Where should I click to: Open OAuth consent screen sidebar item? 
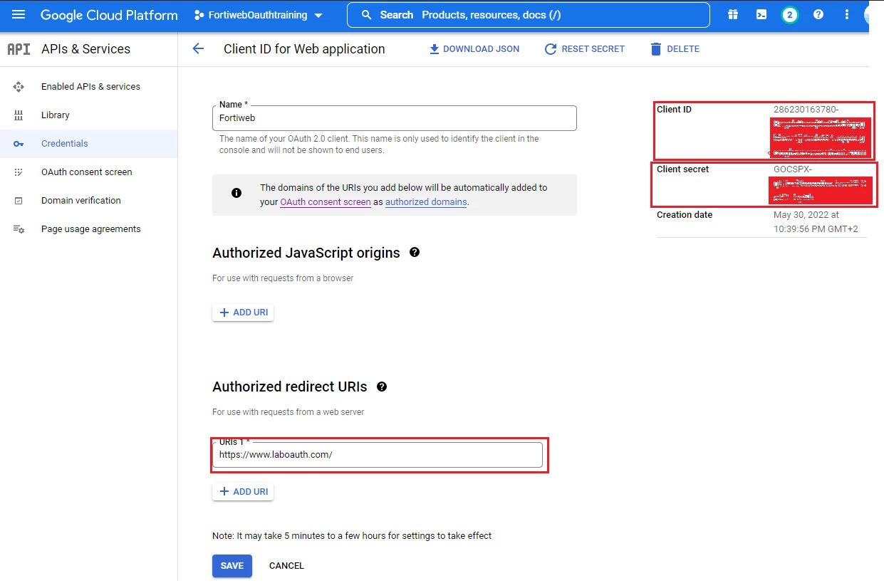[x=87, y=172]
